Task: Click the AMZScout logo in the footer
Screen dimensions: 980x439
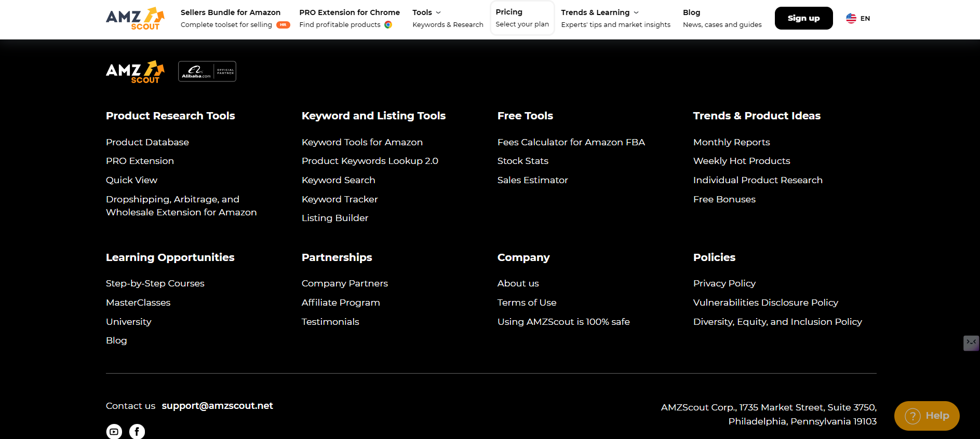Action: (x=135, y=72)
